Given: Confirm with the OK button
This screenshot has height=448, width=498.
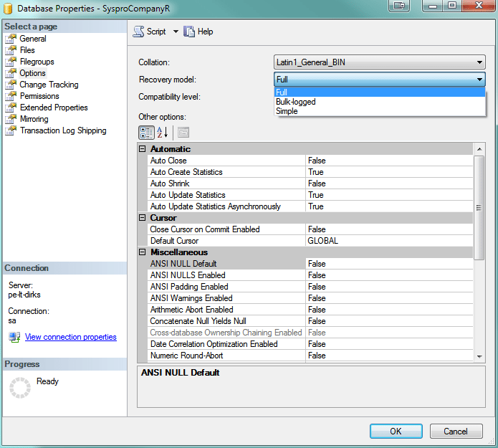Looking at the screenshot, I should click(x=396, y=432).
